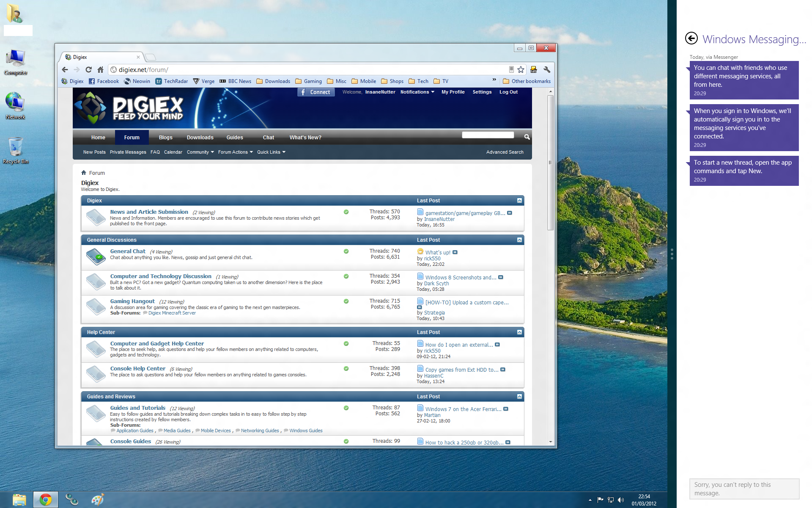Expand the Community menu
The image size is (812, 508).
pos(200,152)
